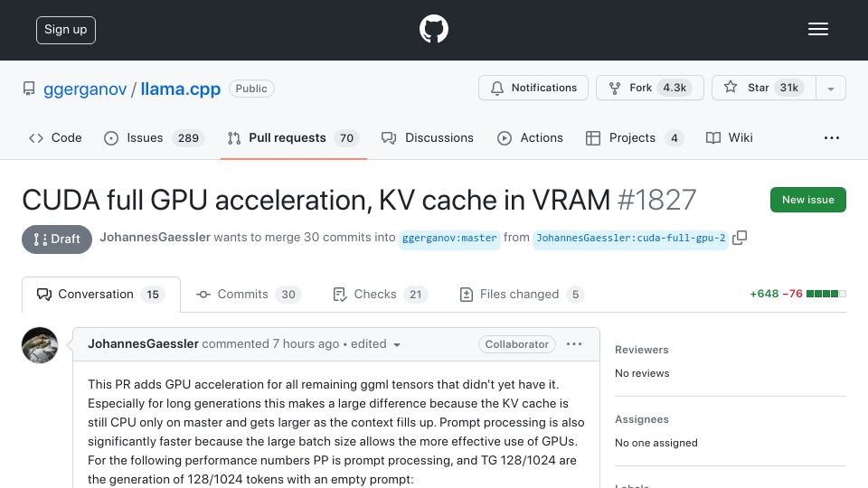The image size is (868, 488).
Task: Click the pull request number #1827
Action: [x=656, y=200]
